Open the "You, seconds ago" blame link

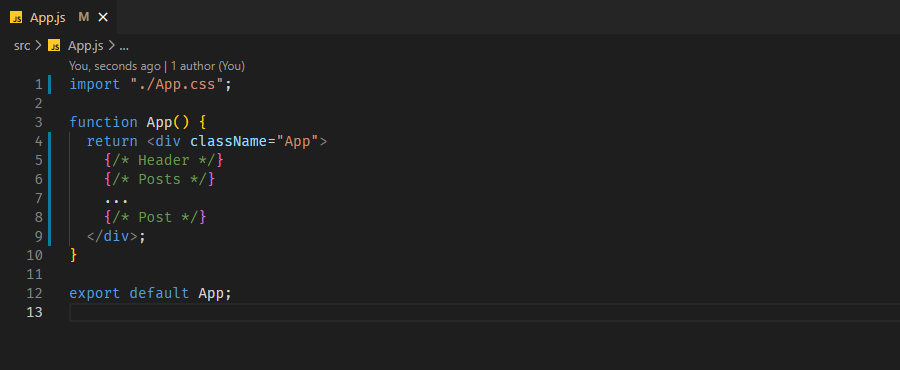coord(115,66)
